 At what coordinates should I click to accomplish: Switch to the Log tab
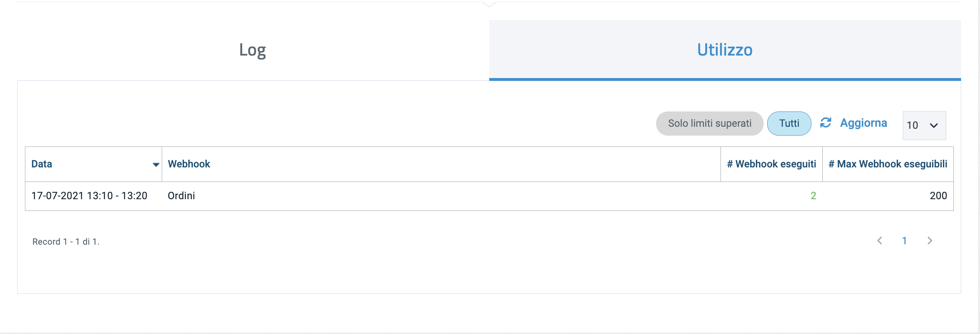[252, 50]
